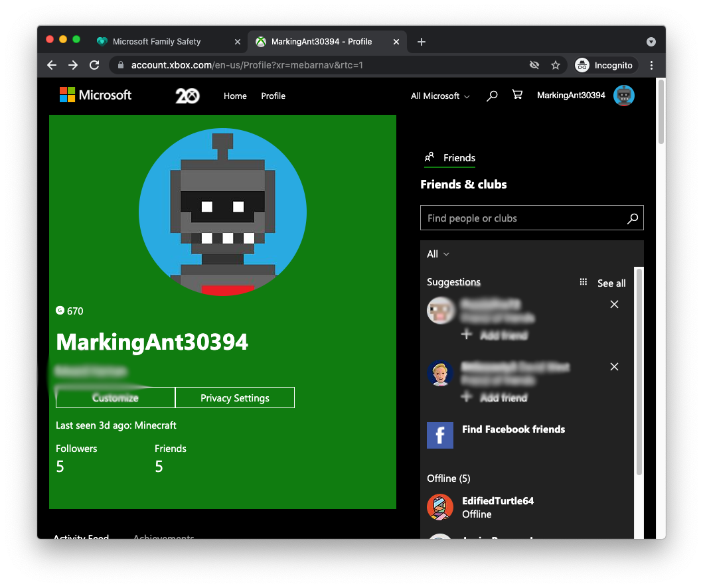Viewport: 703px width, 588px height.
Task: Click the grid icon beside See all
Action: (x=583, y=282)
